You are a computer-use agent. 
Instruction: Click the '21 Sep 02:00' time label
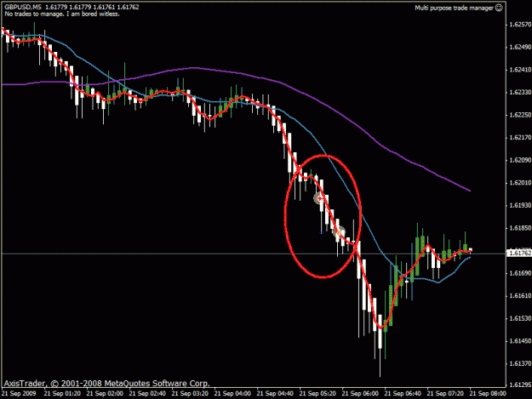105,394
